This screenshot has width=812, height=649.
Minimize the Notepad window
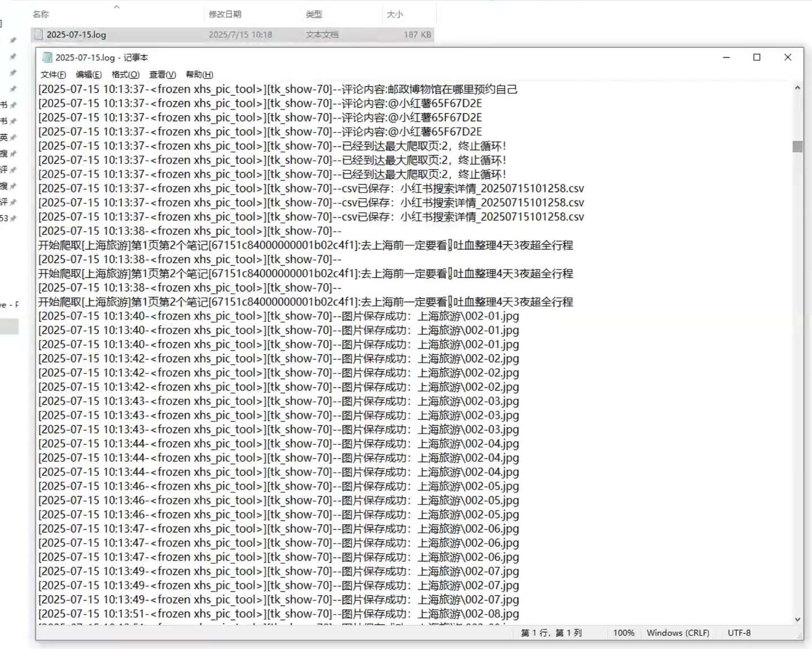coord(726,58)
